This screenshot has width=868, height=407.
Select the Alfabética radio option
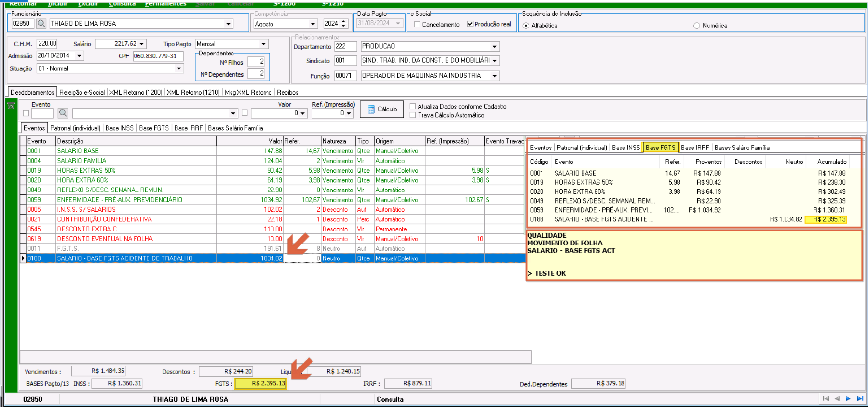tap(526, 26)
